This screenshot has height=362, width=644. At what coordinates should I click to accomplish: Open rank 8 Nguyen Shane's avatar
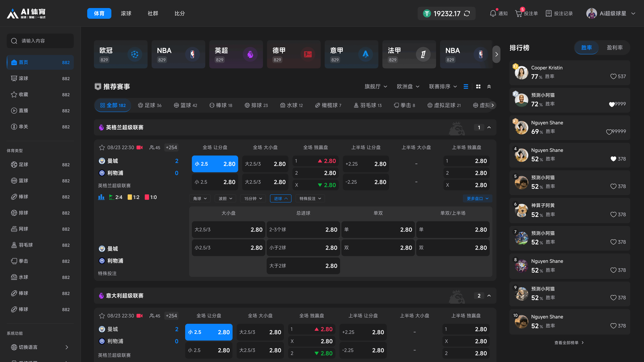[522, 266]
